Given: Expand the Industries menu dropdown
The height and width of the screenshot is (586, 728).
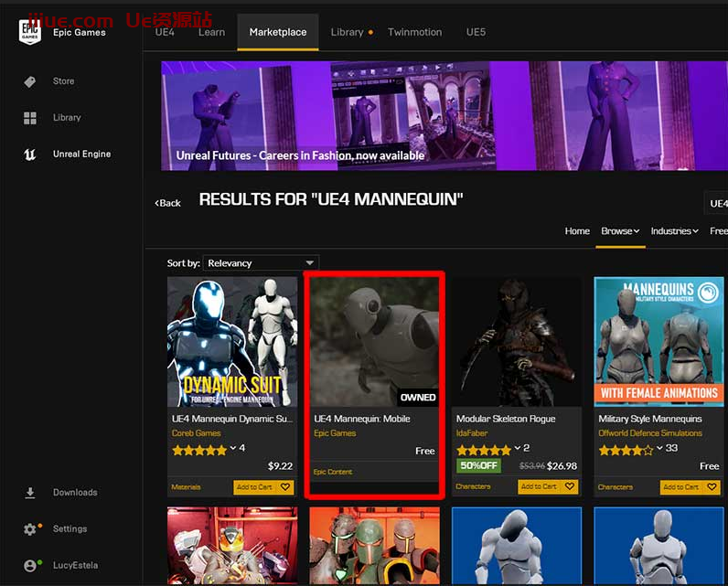Looking at the screenshot, I should (x=674, y=231).
